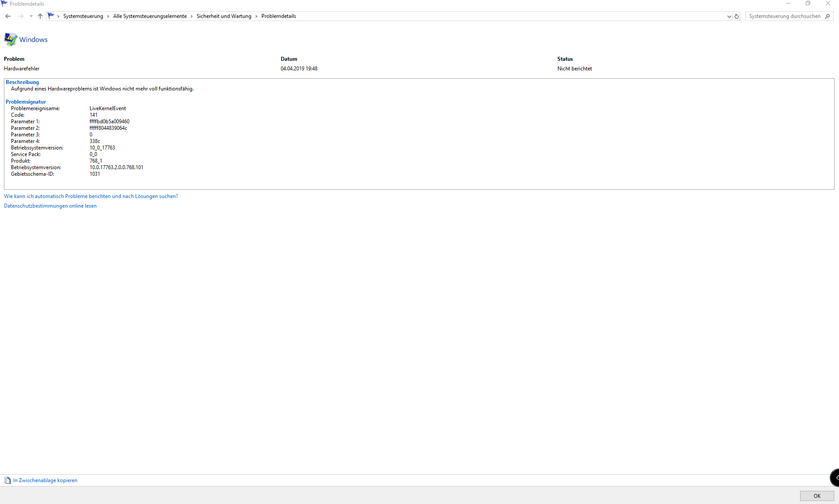Open the Systemsteuerung breadcrumb
The height and width of the screenshot is (504, 839).
point(83,16)
